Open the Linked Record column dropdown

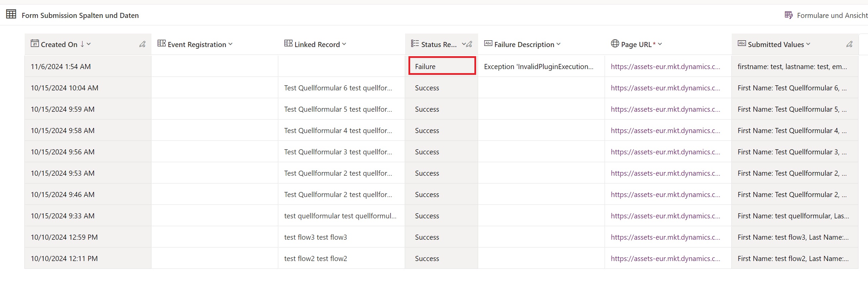pyautogui.click(x=344, y=44)
